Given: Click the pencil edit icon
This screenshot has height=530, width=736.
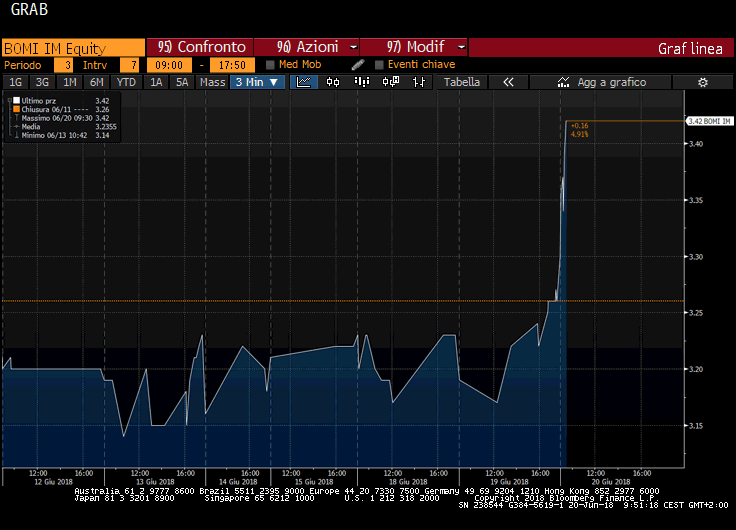Looking at the screenshot, I should (x=357, y=65).
